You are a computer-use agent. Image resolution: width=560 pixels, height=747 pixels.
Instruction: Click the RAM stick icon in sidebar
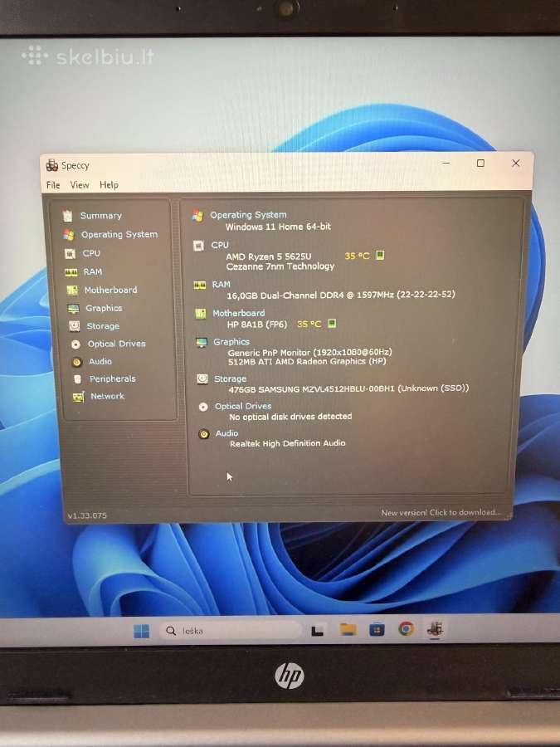click(71, 272)
